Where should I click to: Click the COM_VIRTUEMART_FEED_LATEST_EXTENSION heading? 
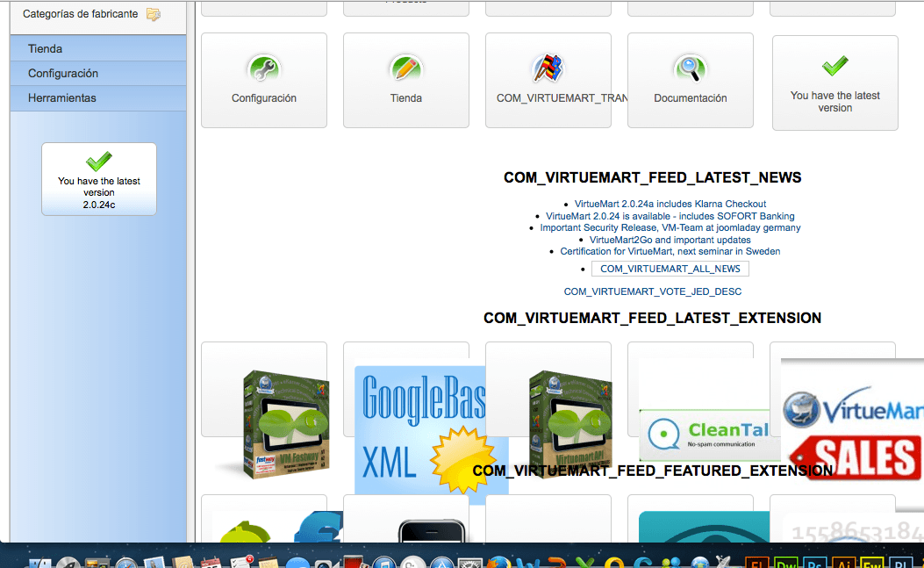coord(652,318)
